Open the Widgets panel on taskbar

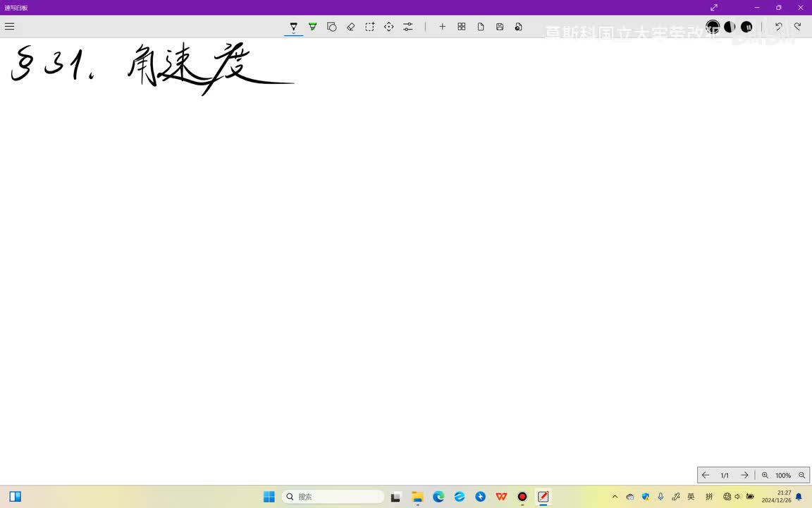[15, 497]
